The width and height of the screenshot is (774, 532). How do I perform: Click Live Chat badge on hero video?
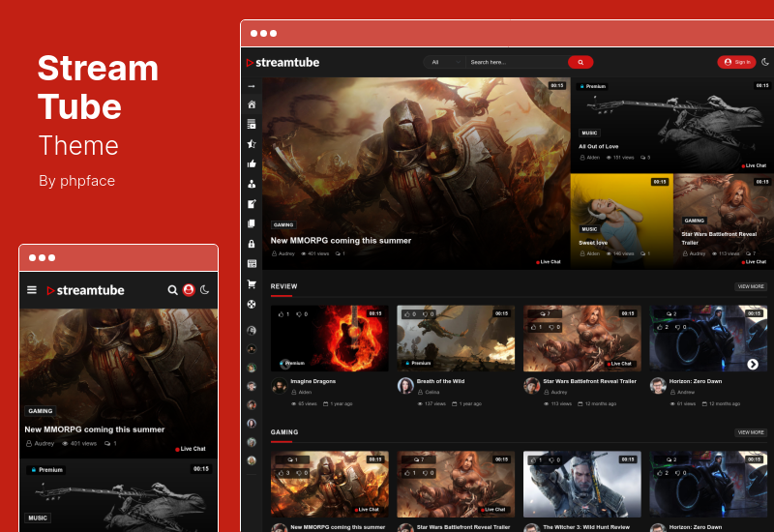coord(549,262)
